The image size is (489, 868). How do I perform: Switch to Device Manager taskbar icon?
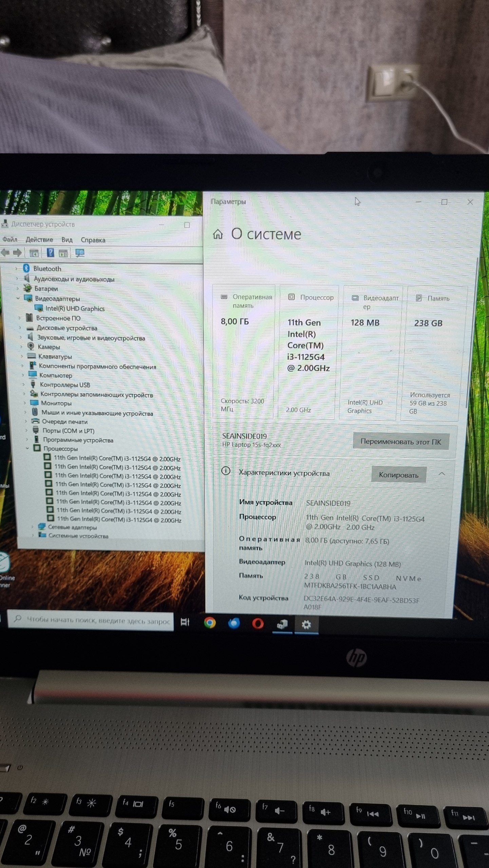282,624
